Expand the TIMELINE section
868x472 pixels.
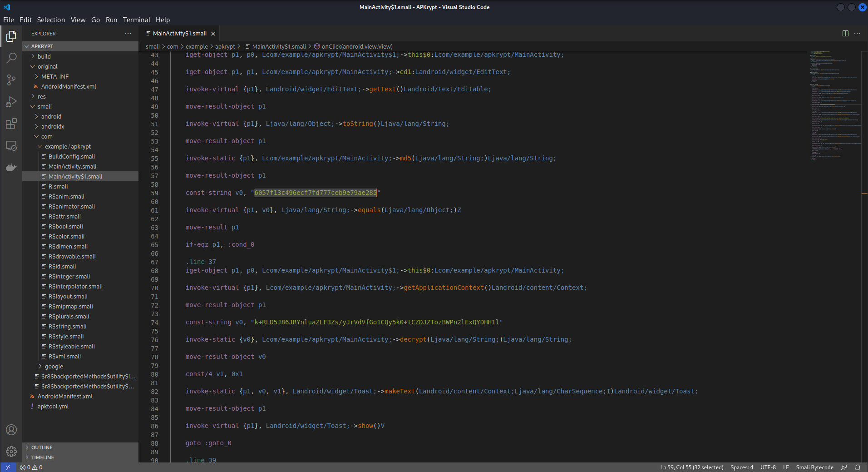(x=80, y=457)
